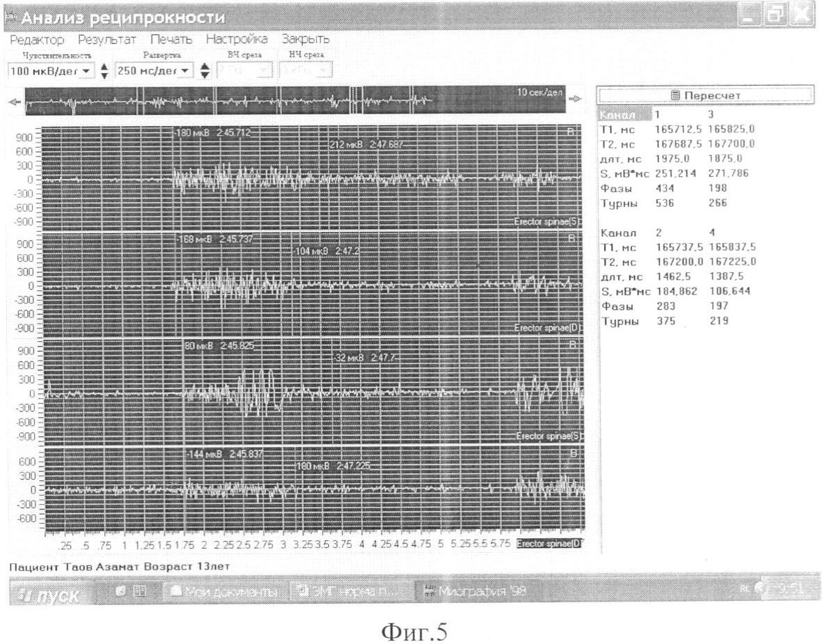This screenshot has width=823, height=644.
Task: Open the Редактор menu
Action: [x=37, y=39]
